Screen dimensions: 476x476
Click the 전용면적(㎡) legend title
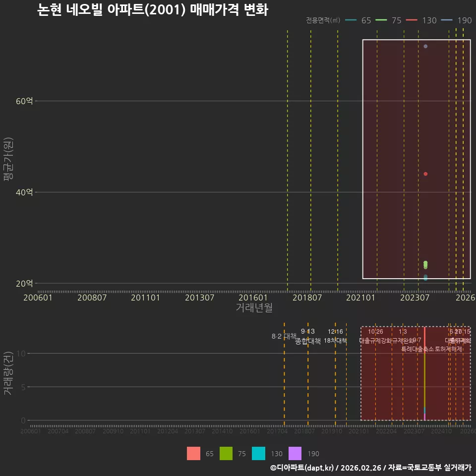(323, 20)
